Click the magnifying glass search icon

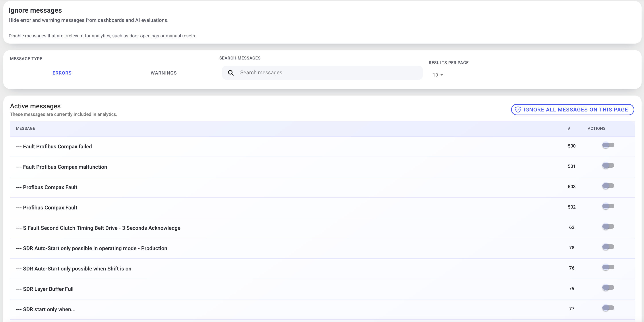(231, 73)
